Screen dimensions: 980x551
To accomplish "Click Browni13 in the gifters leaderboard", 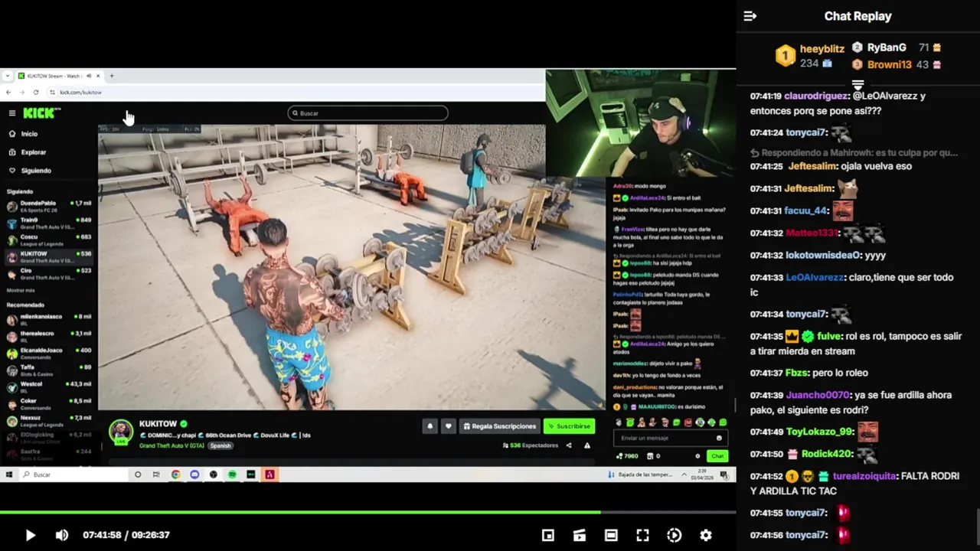I will coord(889,65).
